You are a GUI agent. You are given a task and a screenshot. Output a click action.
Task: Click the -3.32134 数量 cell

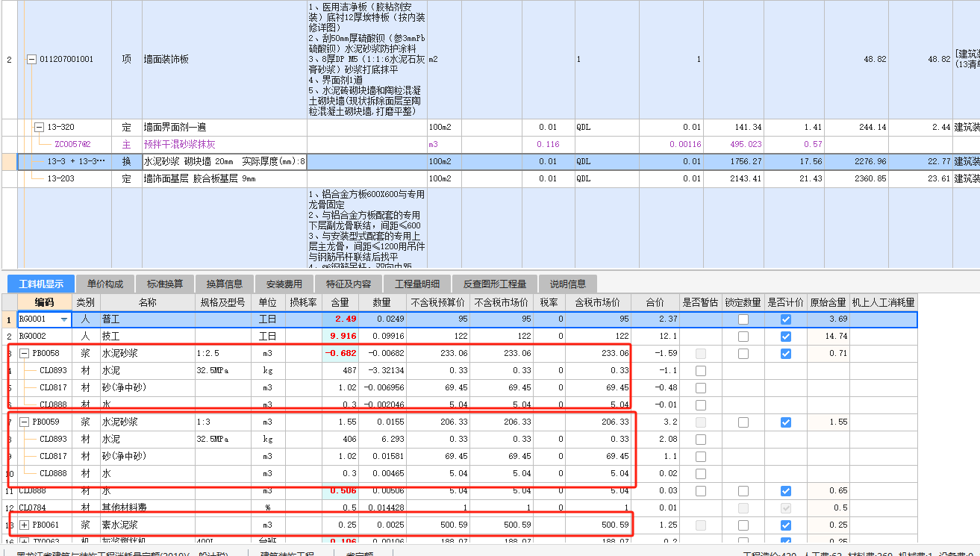383,371
